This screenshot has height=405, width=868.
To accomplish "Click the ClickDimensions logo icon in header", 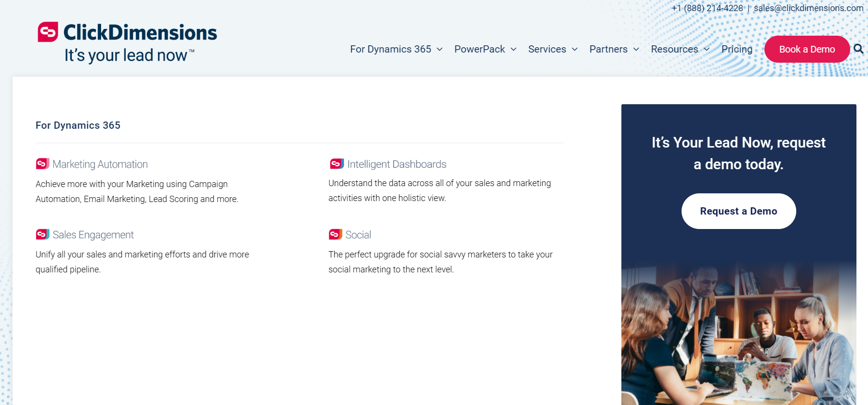I will 48,32.
